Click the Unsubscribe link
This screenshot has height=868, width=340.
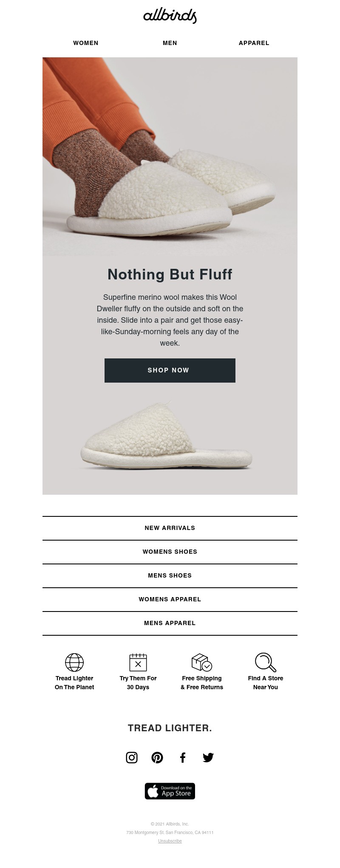coord(170,841)
